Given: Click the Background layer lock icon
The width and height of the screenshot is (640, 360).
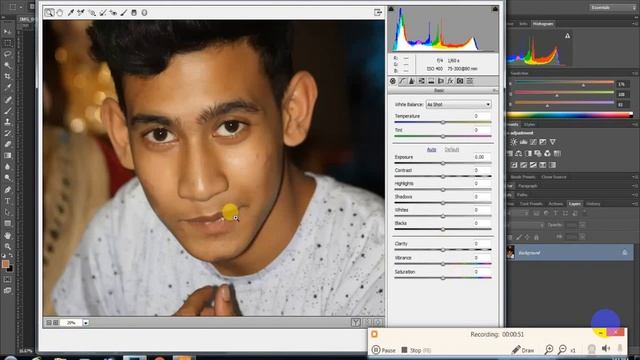Looking at the screenshot, I should 624,253.
